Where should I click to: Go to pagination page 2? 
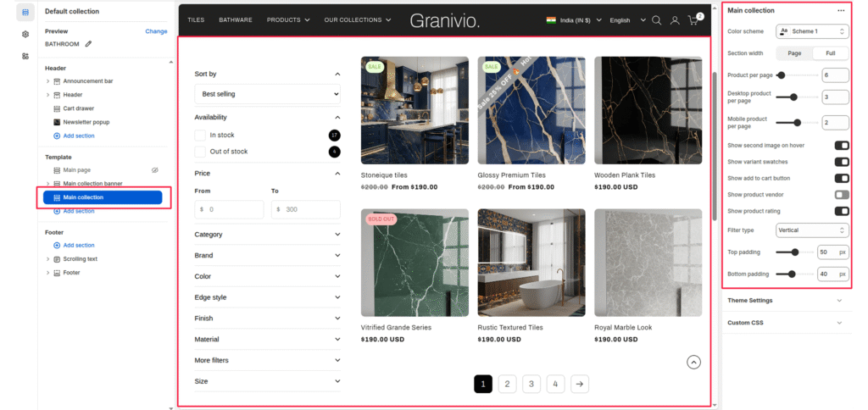pyautogui.click(x=506, y=384)
